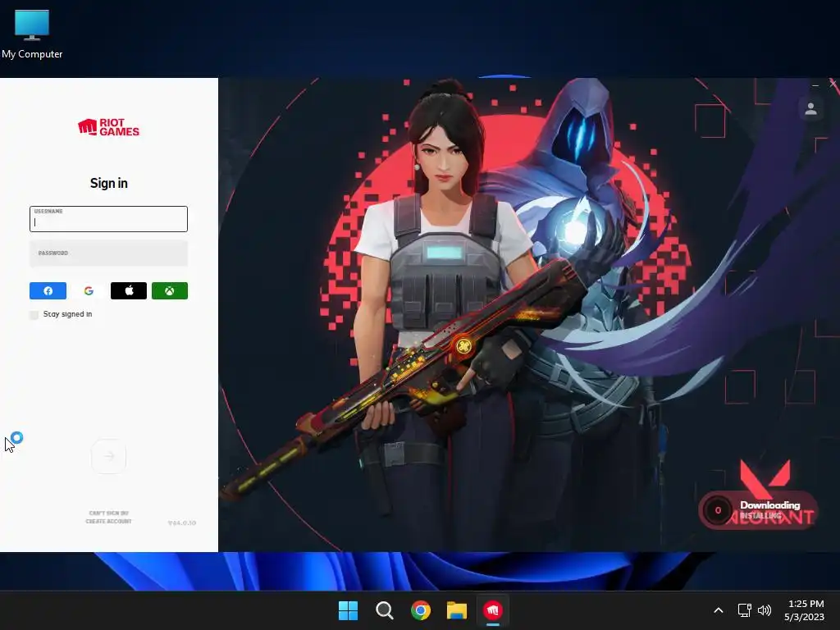Click the sign-in arrow submit button

click(109, 456)
